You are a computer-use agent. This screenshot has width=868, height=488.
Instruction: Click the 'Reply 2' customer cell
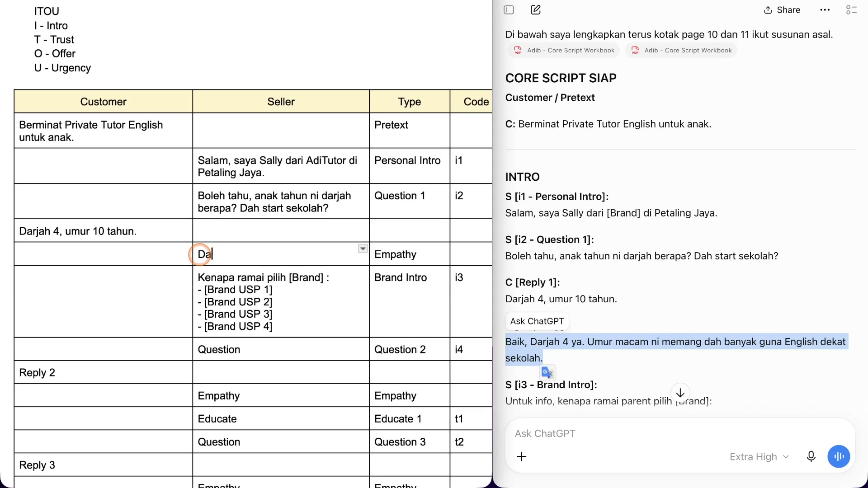pos(104,373)
